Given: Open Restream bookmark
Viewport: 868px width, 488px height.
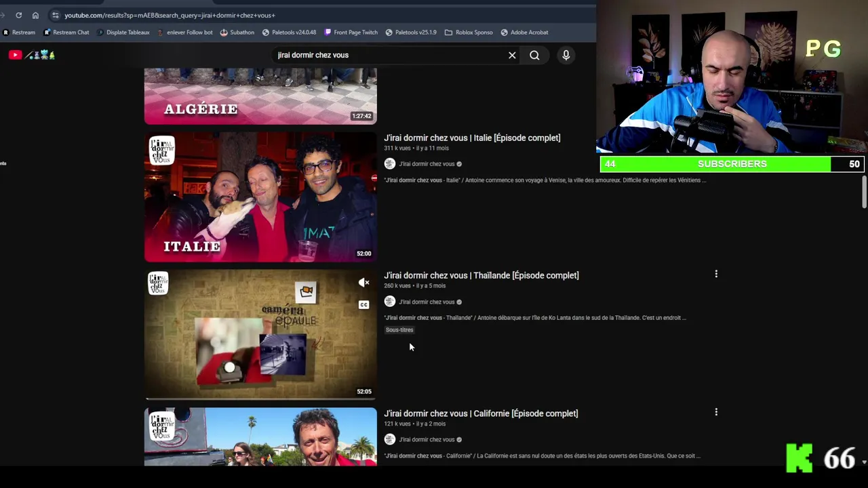Looking at the screenshot, I should pos(19,32).
